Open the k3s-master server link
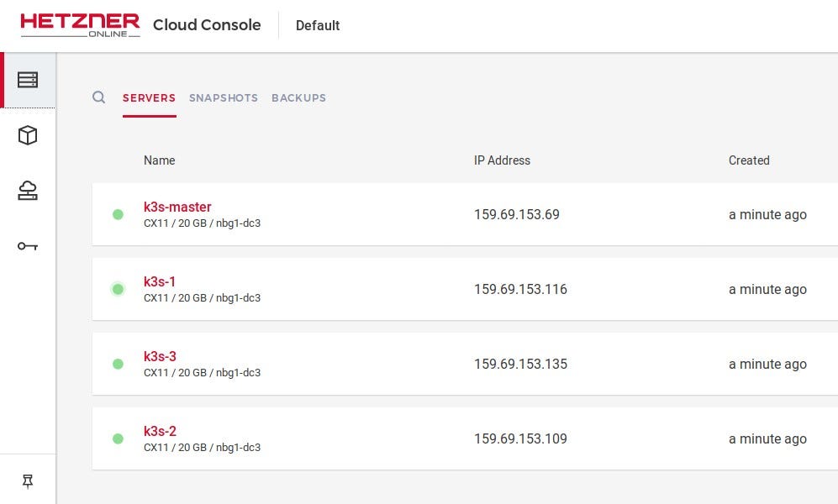Viewport: 838px width, 504px height. coord(177,207)
